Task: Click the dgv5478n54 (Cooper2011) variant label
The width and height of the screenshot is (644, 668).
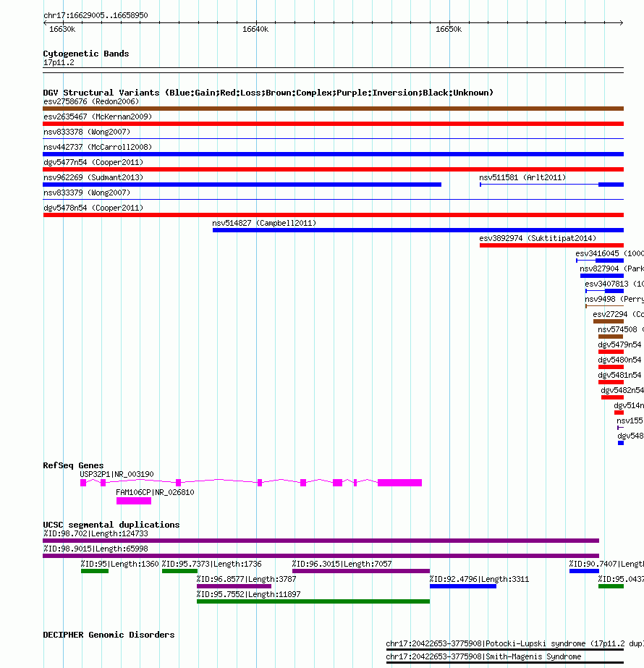Action: [x=93, y=208]
